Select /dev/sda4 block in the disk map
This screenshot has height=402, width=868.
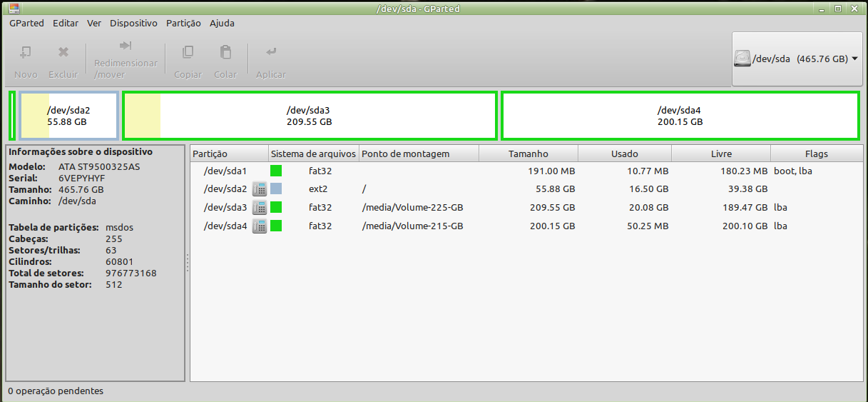click(680, 116)
